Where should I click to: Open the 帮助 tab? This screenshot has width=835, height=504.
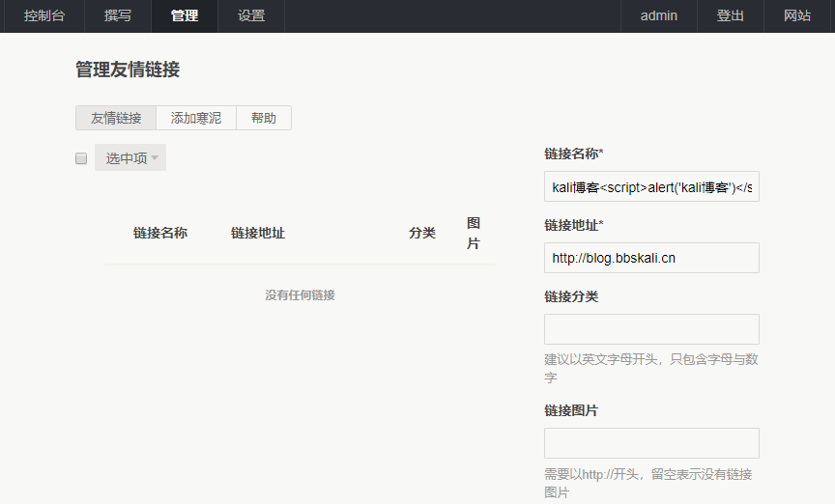pyautogui.click(x=264, y=118)
